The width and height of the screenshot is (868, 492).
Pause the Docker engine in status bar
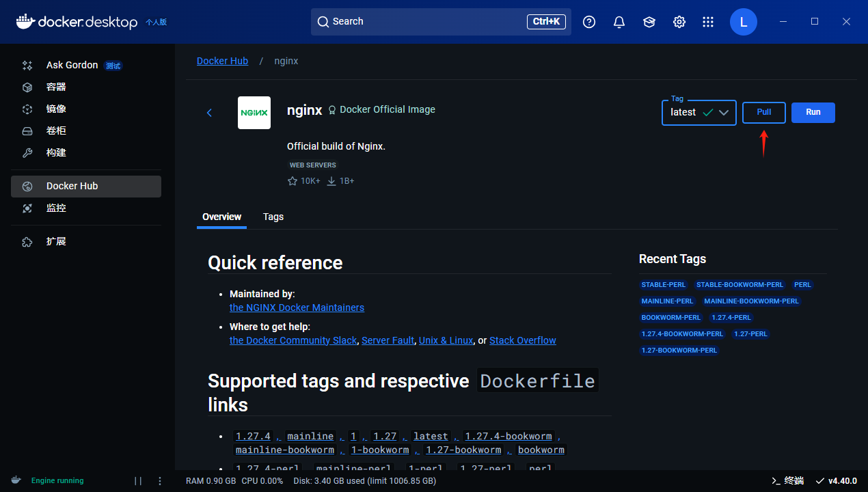click(138, 480)
